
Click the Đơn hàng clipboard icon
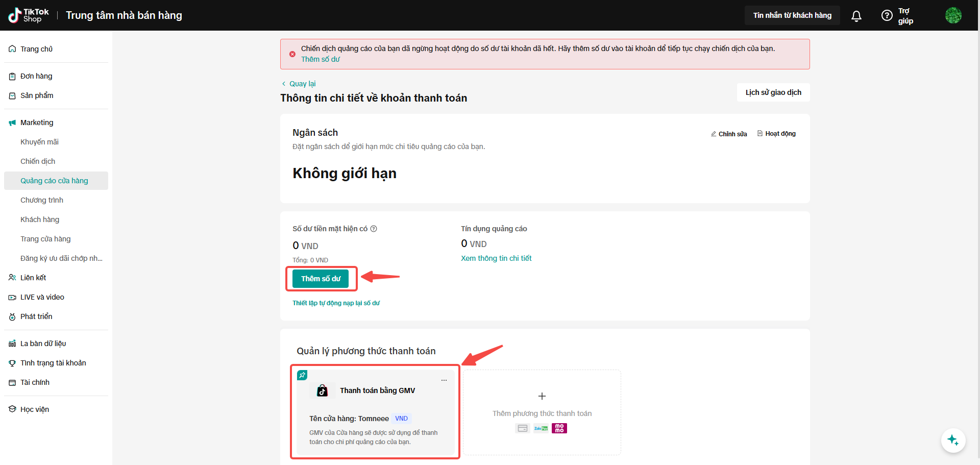click(x=12, y=76)
